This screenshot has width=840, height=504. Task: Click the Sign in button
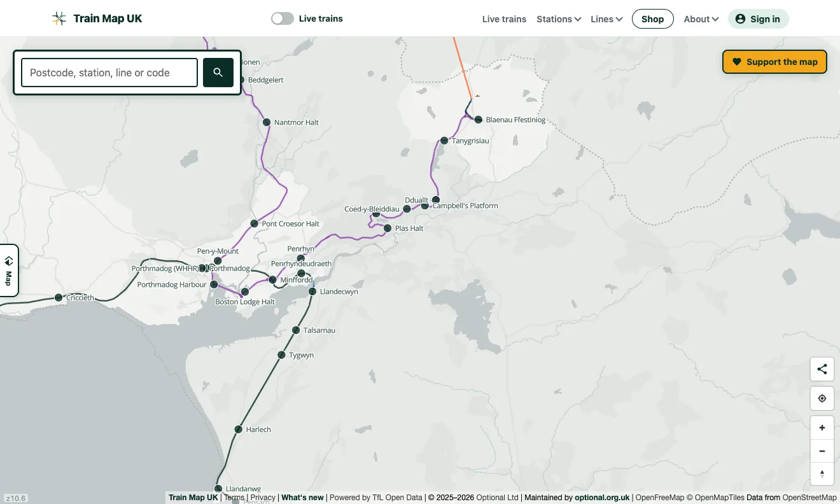click(759, 19)
